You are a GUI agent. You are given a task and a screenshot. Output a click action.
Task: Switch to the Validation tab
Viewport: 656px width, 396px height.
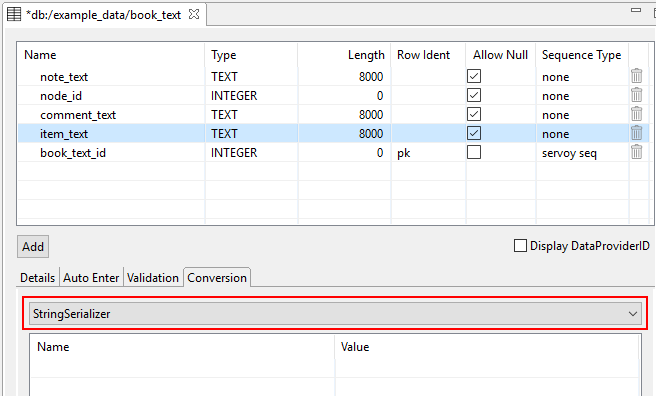click(x=153, y=278)
